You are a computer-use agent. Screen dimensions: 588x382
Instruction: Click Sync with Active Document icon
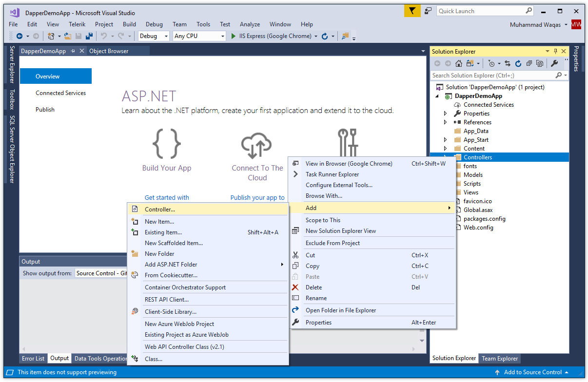click(508, 63)
